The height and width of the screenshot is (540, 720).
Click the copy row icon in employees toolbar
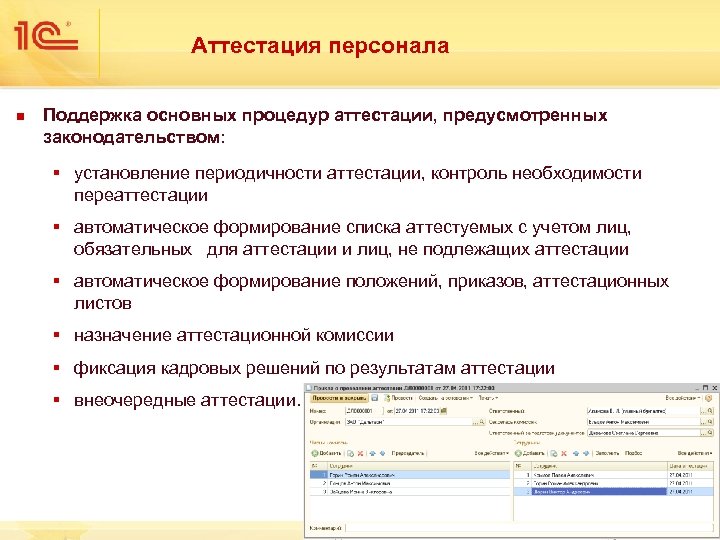(x=554, y=453)
